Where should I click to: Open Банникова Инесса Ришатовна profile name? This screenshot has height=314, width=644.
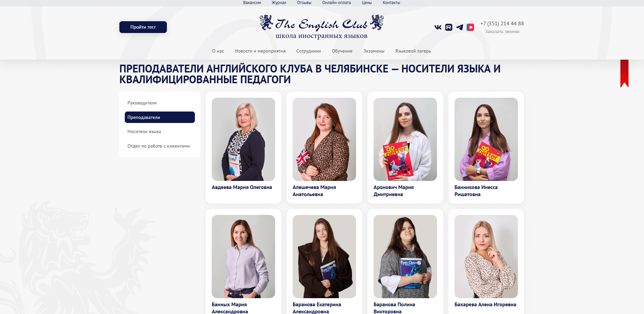coord(476,191)
